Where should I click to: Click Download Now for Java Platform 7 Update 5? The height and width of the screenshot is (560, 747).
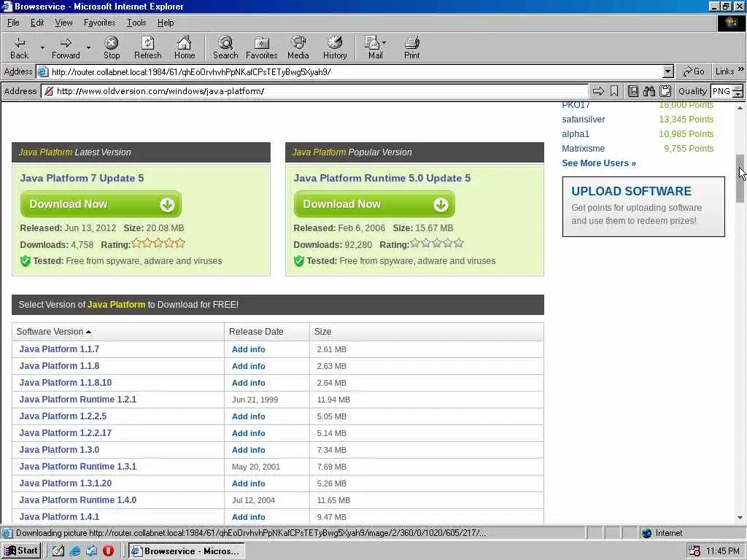tap(101, 204)
